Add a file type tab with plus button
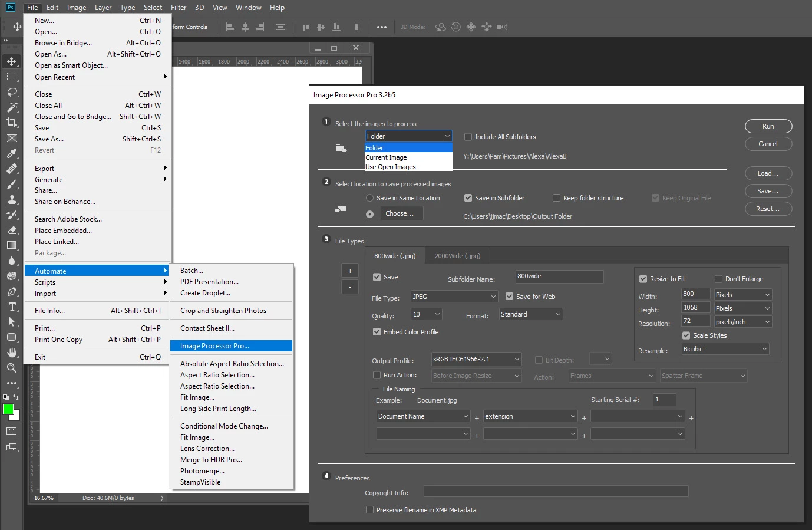 pyautogui.click(x=350, y=271)
